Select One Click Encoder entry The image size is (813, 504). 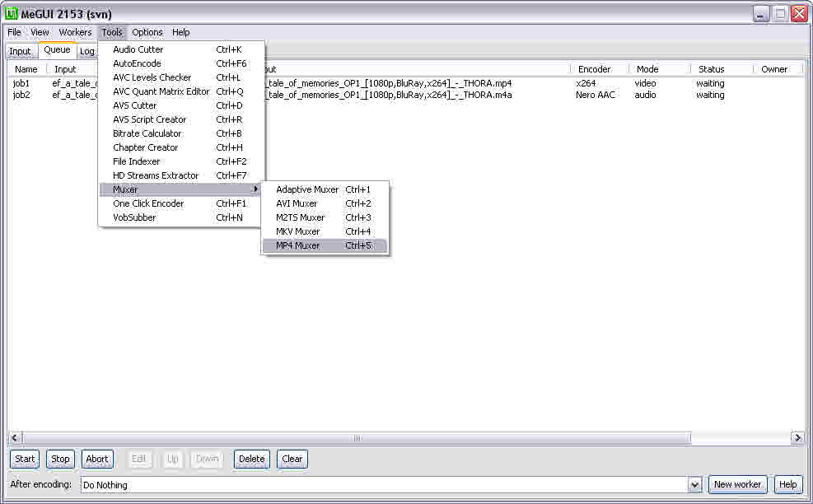click(180, 203)
